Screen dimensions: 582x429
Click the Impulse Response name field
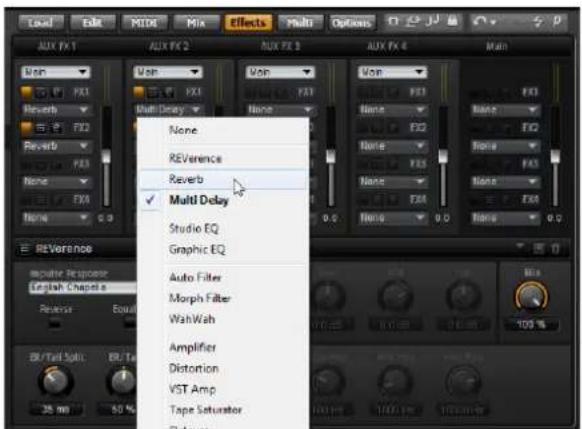pyautogui.click(x=83, y=287)
